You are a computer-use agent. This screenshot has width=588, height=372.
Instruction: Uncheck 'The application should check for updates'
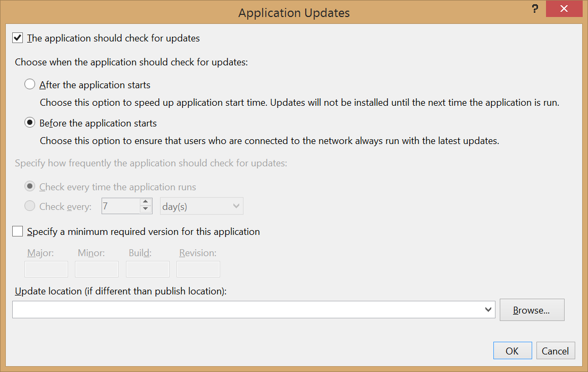click(x=18, y=38)
